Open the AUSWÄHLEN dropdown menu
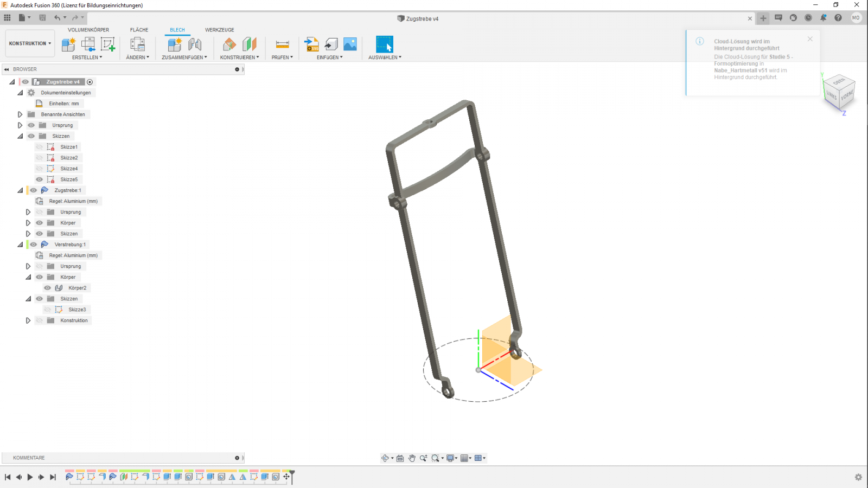Image resolution: width=868 pixels, height=488 pixels. pyautogui.click(x=385, y=57)
